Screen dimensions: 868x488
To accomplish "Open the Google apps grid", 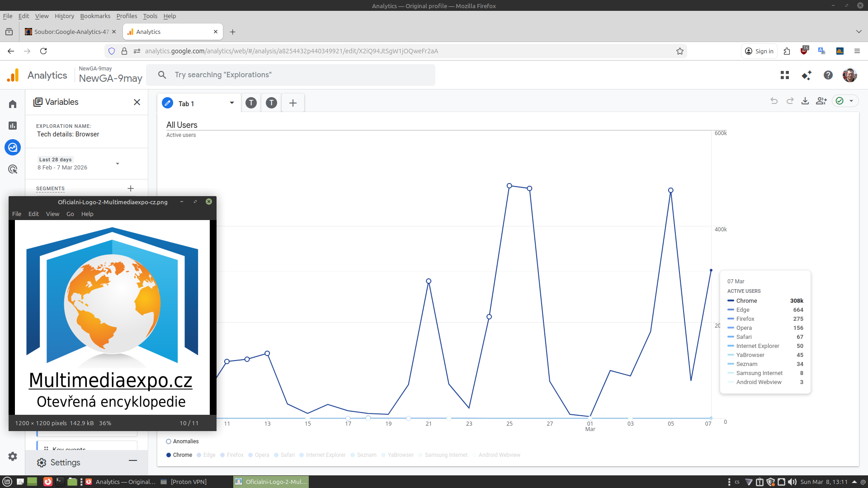I will click(785, 75).
